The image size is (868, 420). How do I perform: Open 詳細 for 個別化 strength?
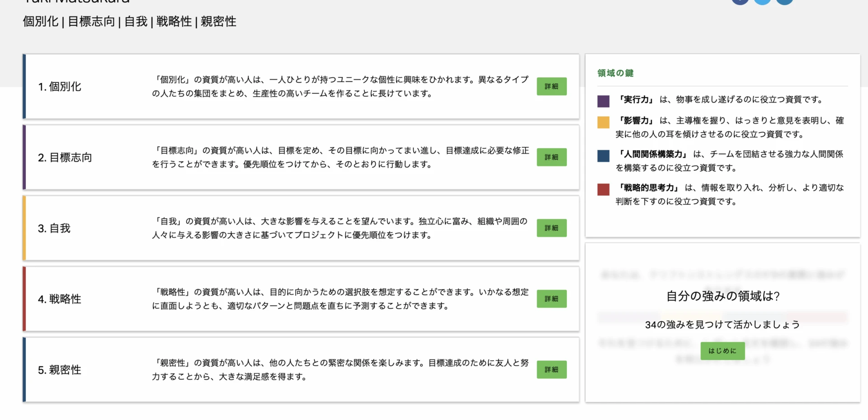click(x=552, y=86)
